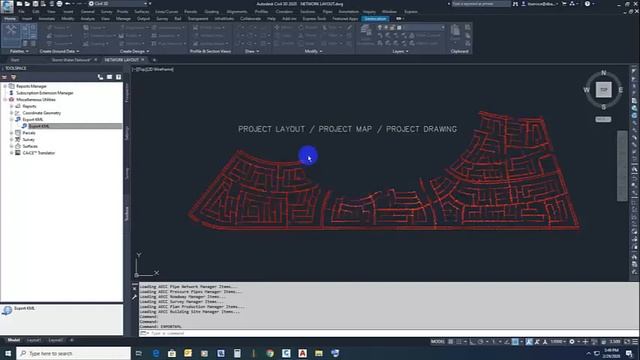Open the signed-in user account menu

[x=541, y=4]
